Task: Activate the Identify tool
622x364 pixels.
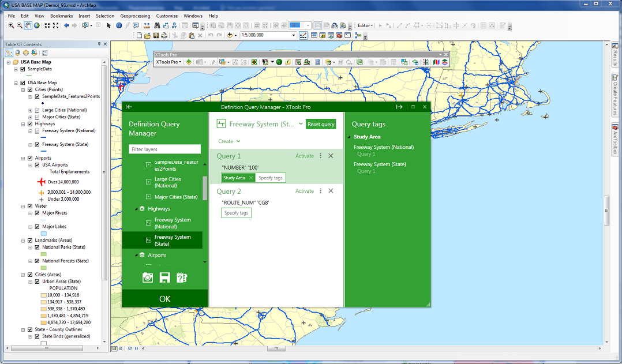Action: (x=119, y=25)
